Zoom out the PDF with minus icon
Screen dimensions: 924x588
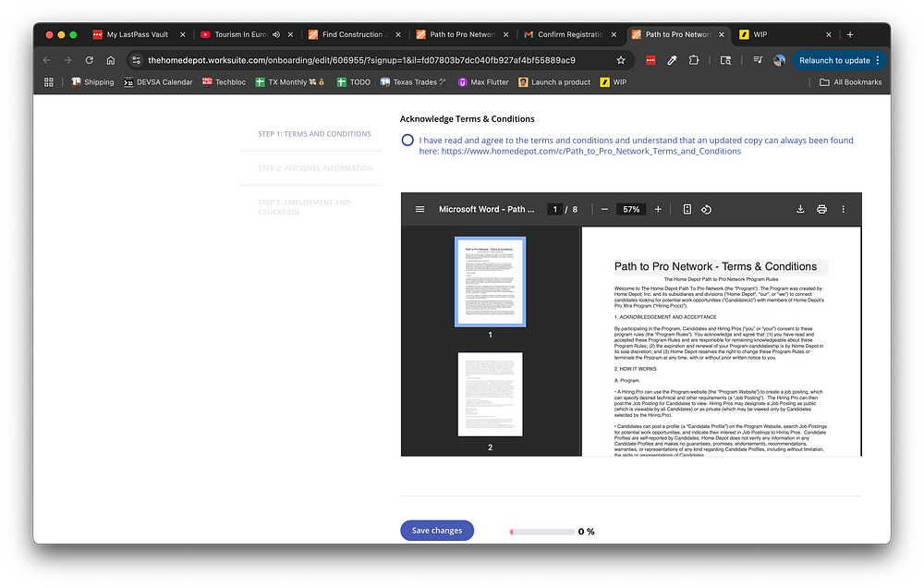click(x=604, y=209)
